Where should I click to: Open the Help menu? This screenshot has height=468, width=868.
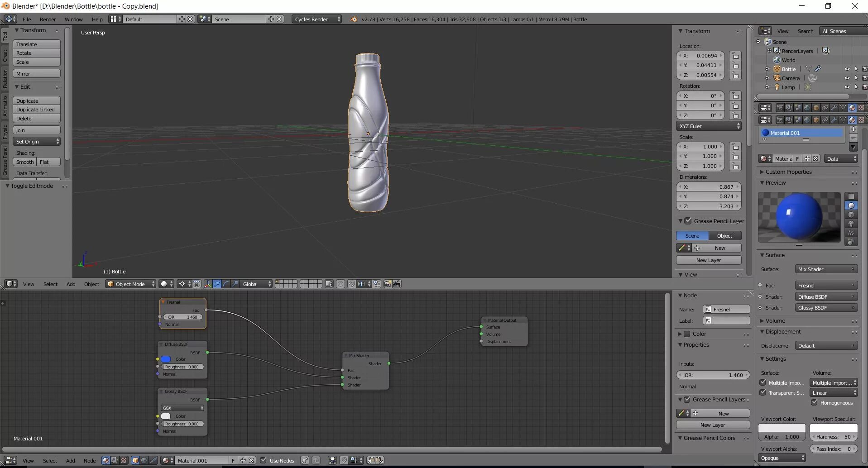click(97, 19)
